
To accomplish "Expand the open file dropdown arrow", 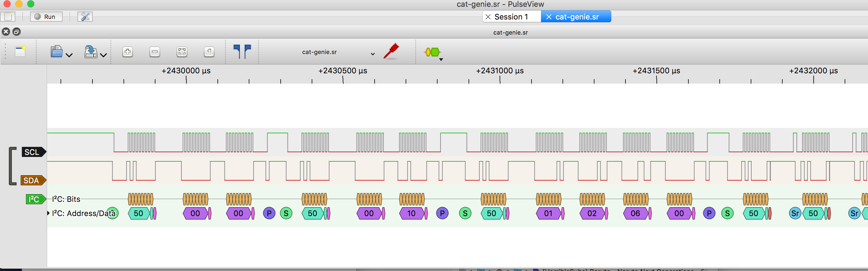I will tap(69, 55).
